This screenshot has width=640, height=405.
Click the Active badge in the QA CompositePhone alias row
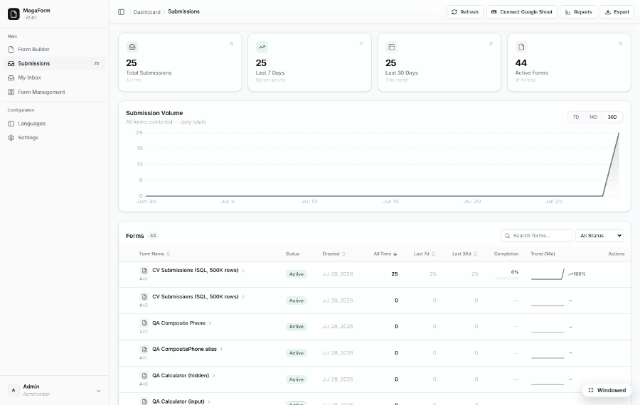(296, 353)
